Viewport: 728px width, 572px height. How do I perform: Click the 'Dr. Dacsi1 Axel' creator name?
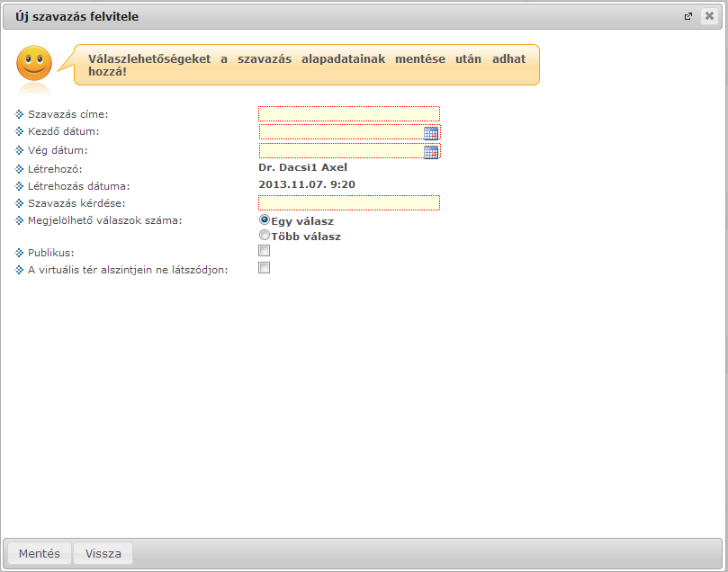[x=302, y=167]
